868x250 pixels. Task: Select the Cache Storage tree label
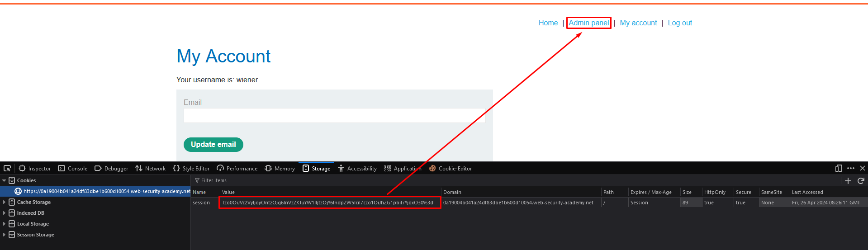click(34, 202)
